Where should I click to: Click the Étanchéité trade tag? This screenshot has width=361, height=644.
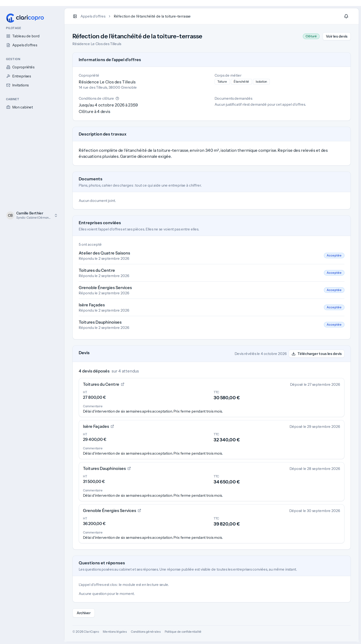click(241, 82)
